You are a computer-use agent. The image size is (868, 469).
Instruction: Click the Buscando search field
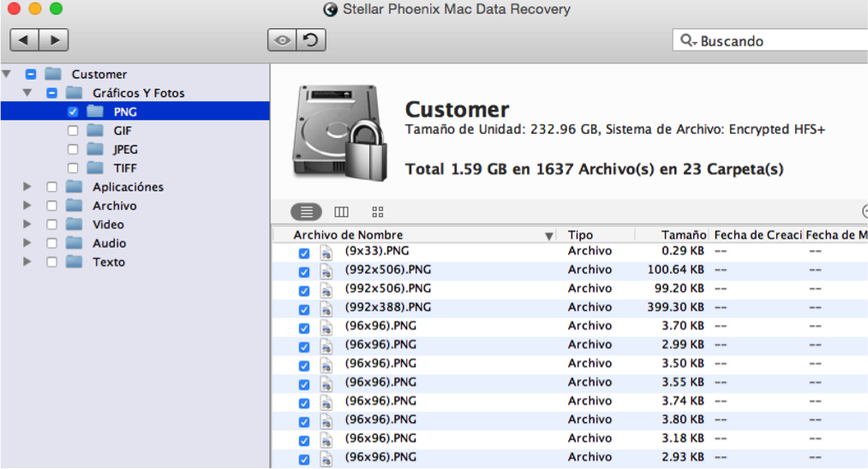770,40
